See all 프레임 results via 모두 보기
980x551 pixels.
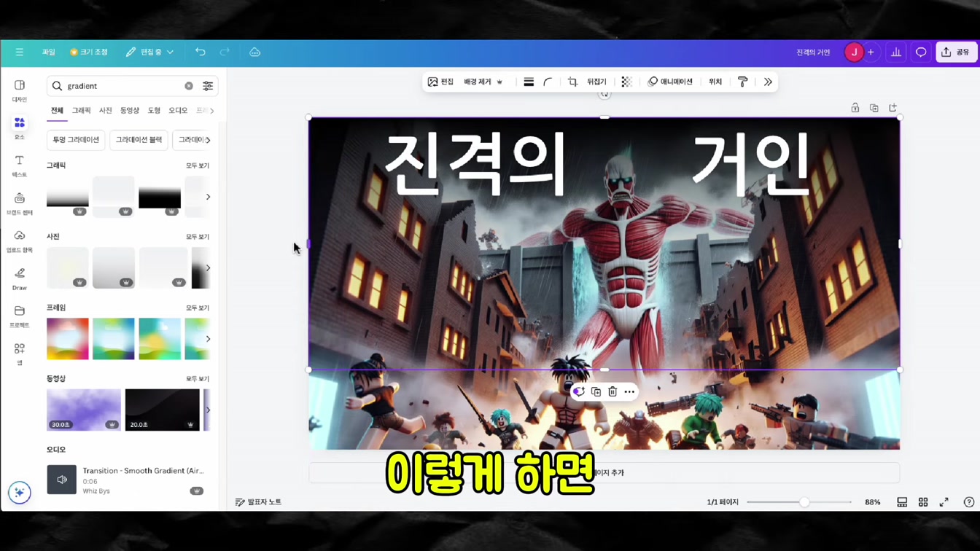(197, 308)
